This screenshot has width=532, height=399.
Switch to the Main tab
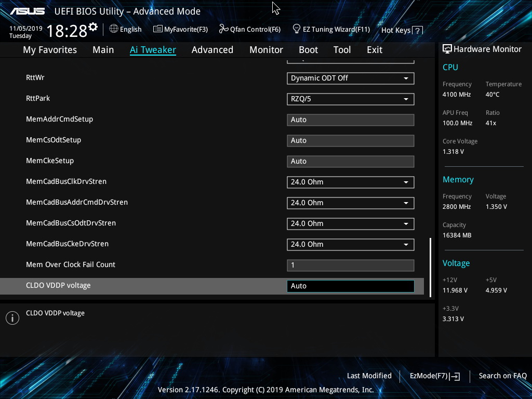coord(103,50)
